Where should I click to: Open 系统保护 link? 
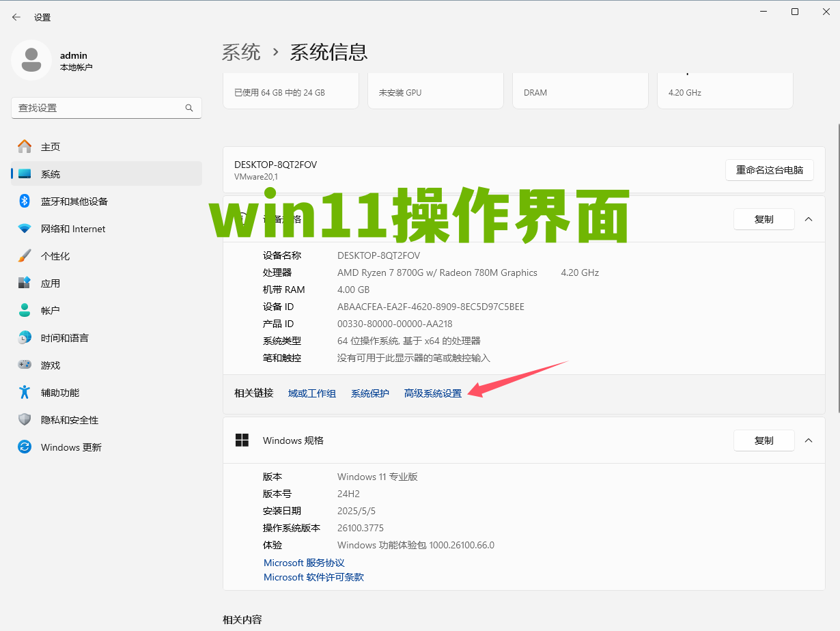pos(370,393)
